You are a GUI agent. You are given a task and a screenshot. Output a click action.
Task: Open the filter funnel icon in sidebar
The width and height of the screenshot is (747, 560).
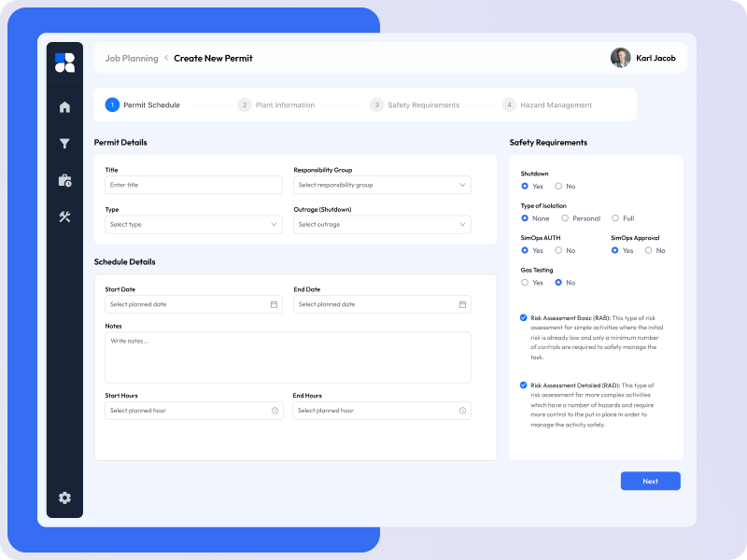click(x=64, y=144)
